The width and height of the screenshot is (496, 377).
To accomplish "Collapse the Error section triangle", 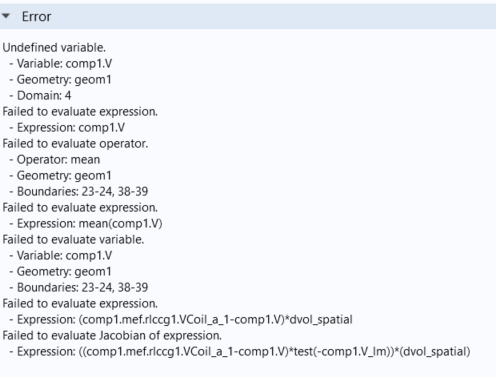I will [x=6, y=16].
